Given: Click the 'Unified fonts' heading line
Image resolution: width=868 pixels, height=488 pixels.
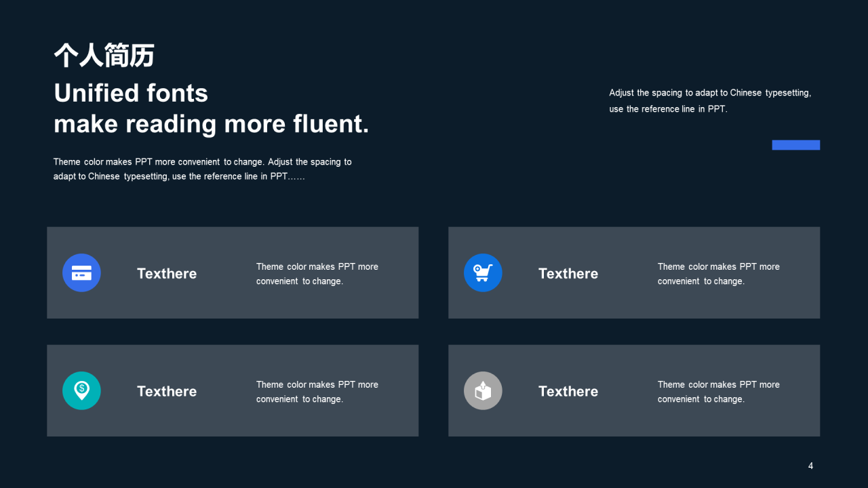Looking at the screenshot, I should coord(131,93).
